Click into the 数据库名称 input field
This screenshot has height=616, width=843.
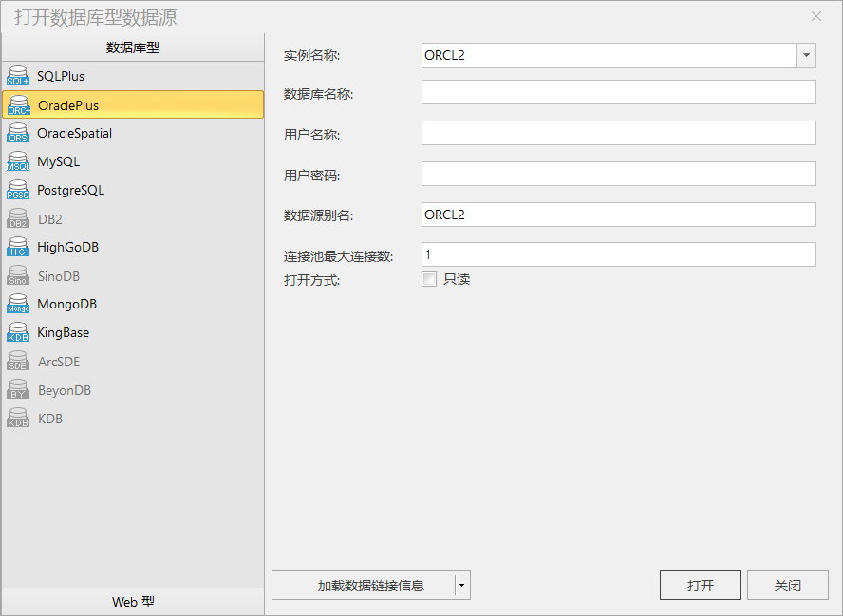[x=619, y=92]
